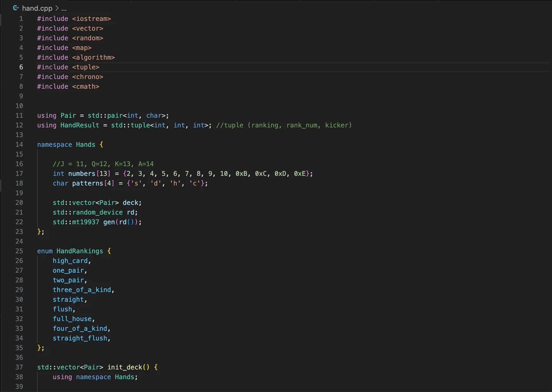The height and width of the screenshot is (392, 552).
Task: Click the 'HandRankings' enum name
Action: pyautogui.click(x=80, y=251)
